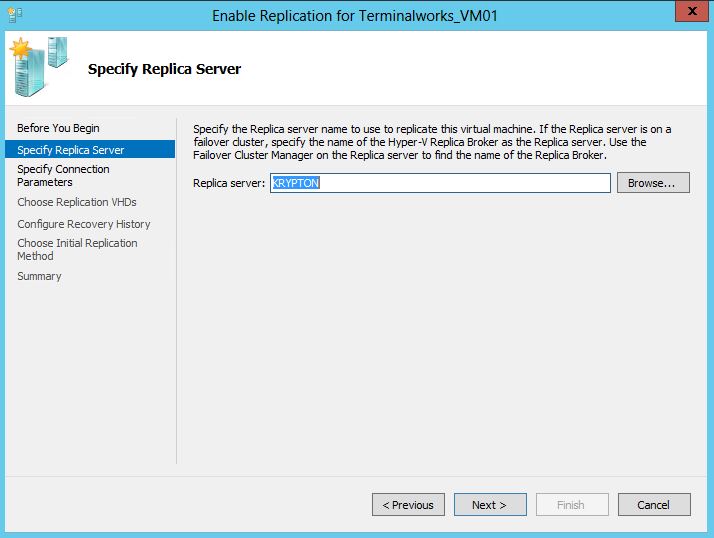Viewport: 714px width, 538px height.
Task: Click the Enable Replication title bar text
Action: coord(354,15)
